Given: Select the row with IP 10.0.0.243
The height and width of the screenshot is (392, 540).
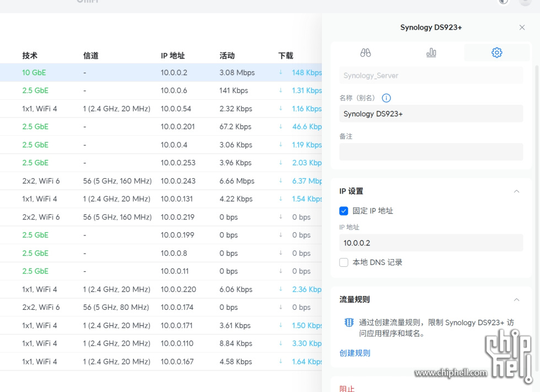Looking at the screenshot, I should [161, 181].
